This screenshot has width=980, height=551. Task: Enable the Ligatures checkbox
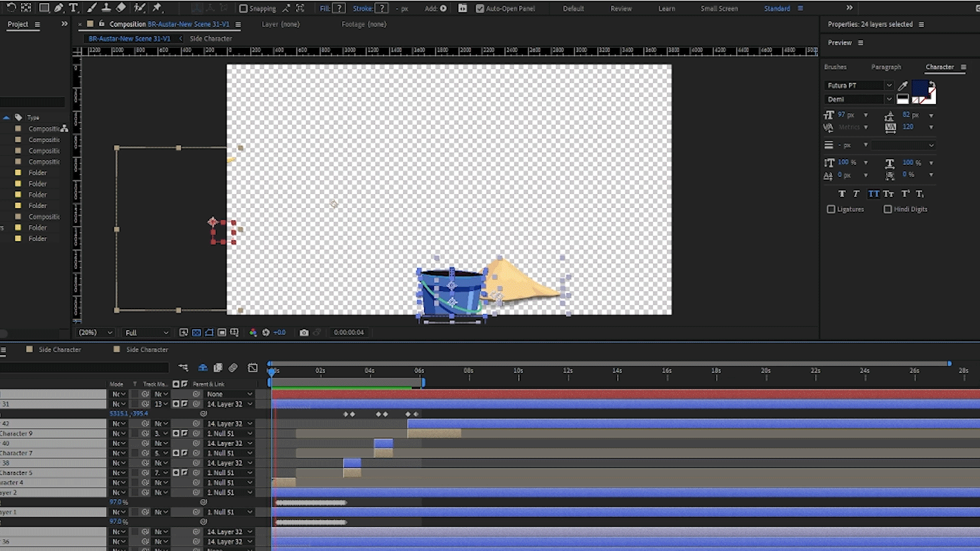pyautogui.click(x=831, y=210)
